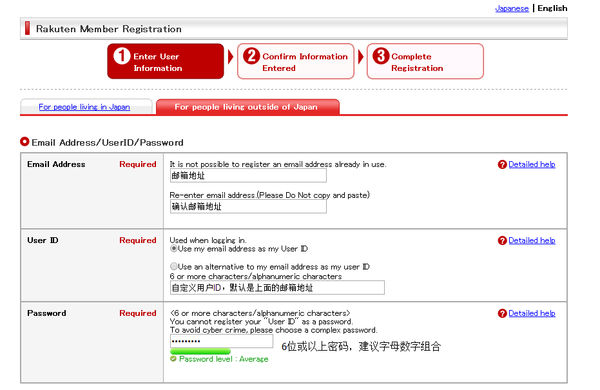
Task: Select Use my email address as User ID
Action: click(174, 249)
